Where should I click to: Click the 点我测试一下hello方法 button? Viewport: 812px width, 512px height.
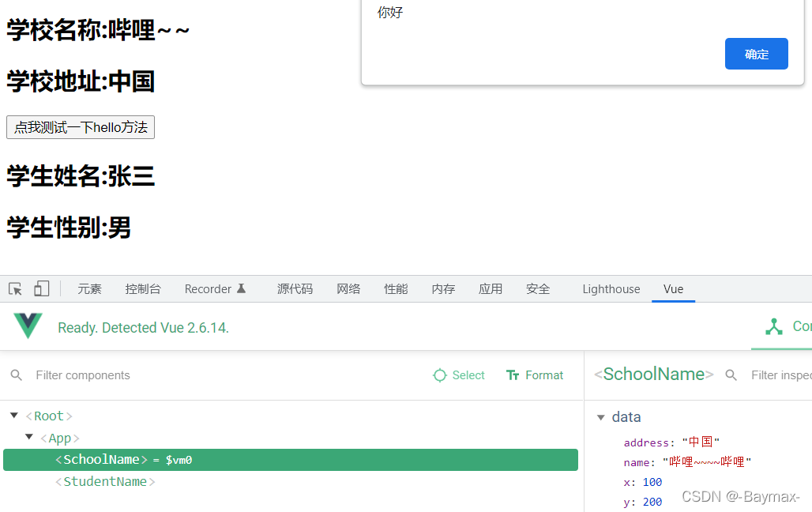pos(80,127)
